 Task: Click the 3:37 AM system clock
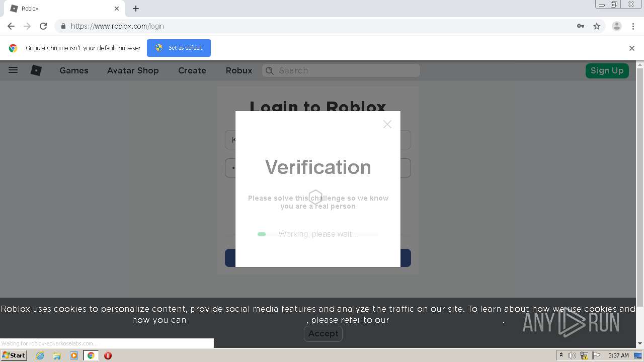coord(618,355)
